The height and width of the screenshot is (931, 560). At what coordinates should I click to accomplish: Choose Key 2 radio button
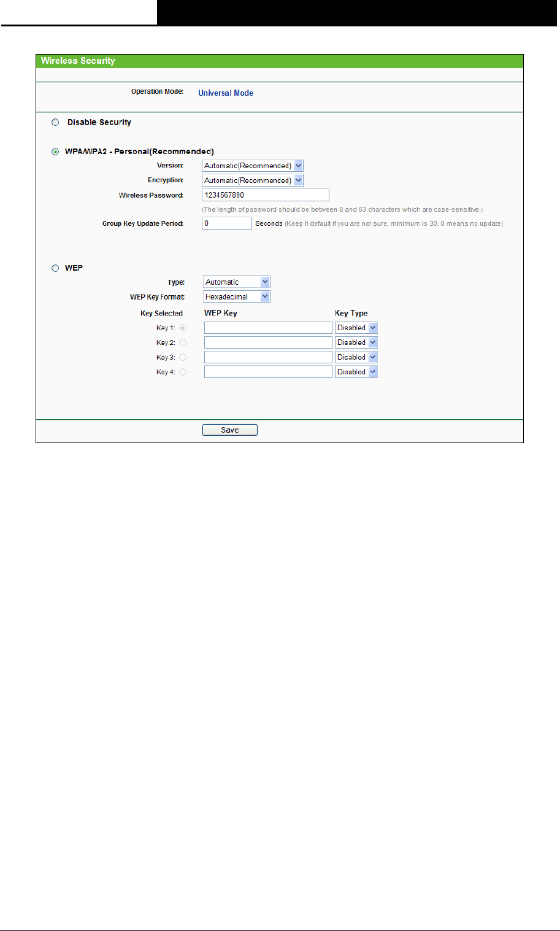[x=183, y=342]
